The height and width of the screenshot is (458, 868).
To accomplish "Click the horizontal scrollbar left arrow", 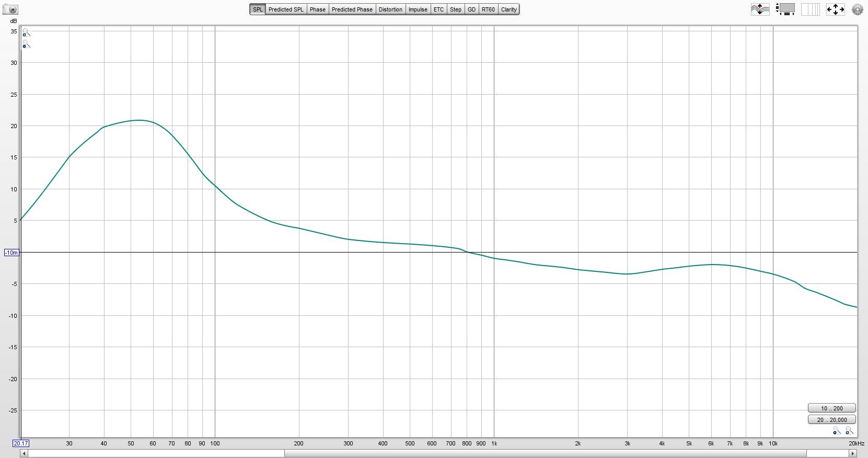I will tap(24, 453).
